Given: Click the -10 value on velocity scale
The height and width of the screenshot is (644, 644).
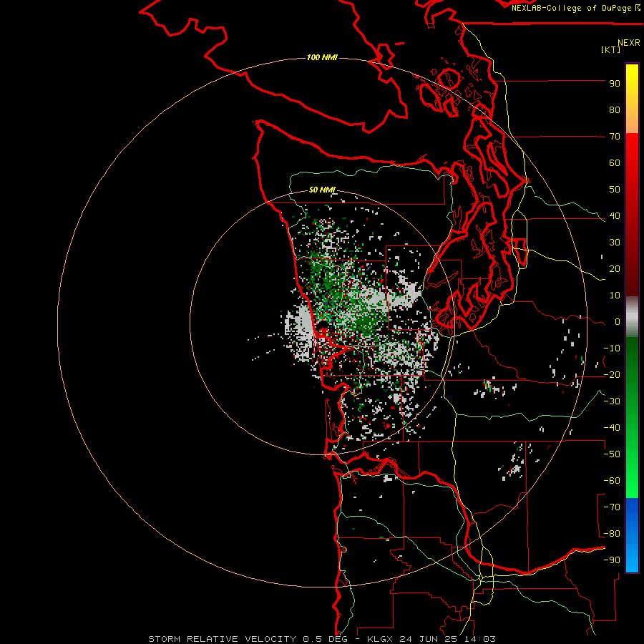Looking at the screenshot, I should pos(612,348).
